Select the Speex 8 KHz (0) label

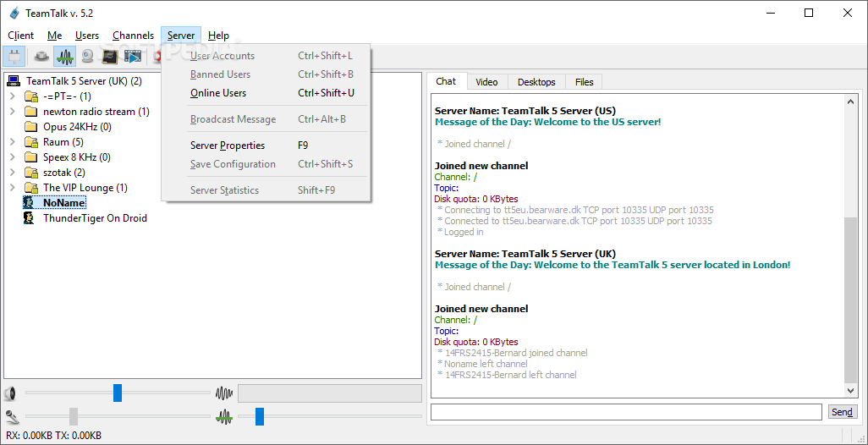click(77, 157)
